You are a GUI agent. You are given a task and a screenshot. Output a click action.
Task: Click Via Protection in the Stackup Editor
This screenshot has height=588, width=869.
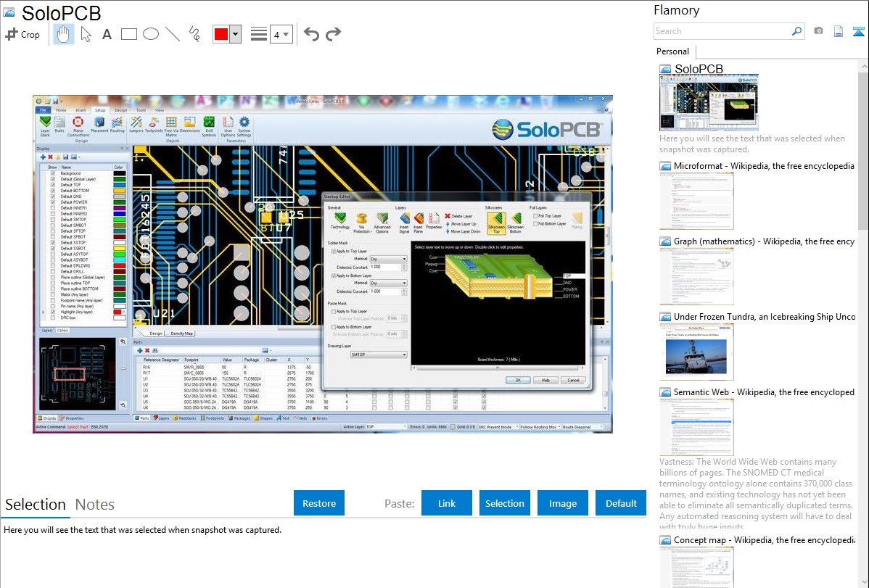coord(361,223)
